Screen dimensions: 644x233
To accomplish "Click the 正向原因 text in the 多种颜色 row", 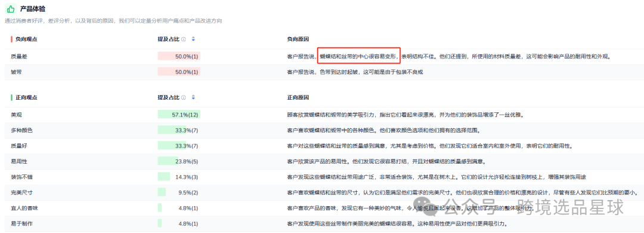I will (383, 130).
